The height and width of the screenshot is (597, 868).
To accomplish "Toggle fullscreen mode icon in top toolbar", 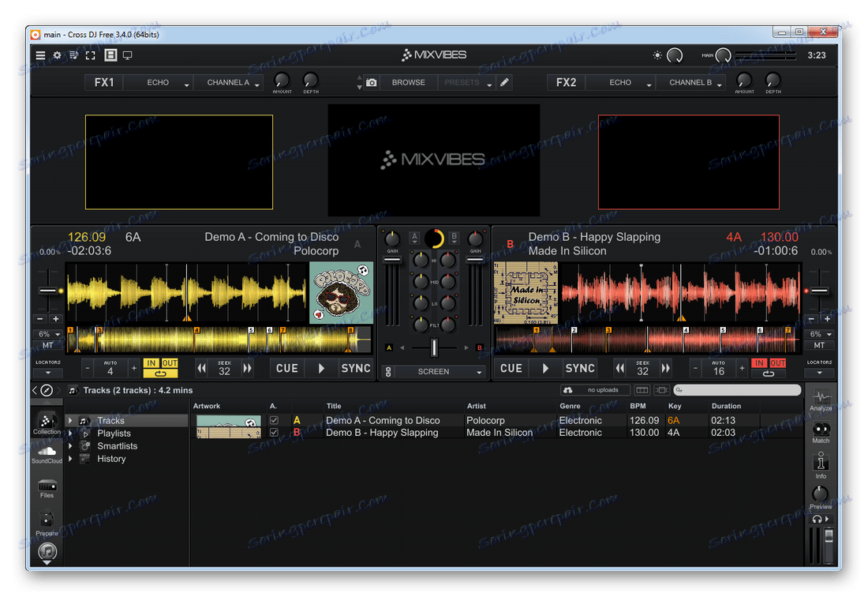I will (90, 55).
